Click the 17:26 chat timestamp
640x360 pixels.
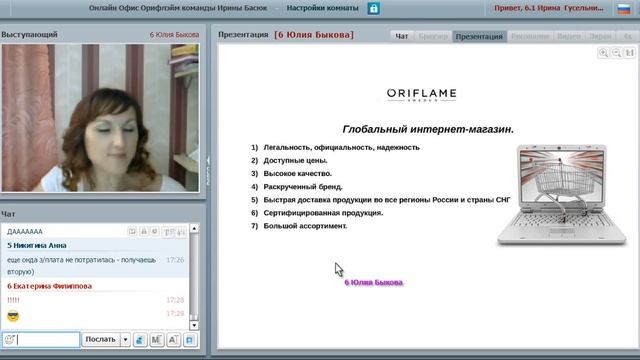tap(175, 260)
